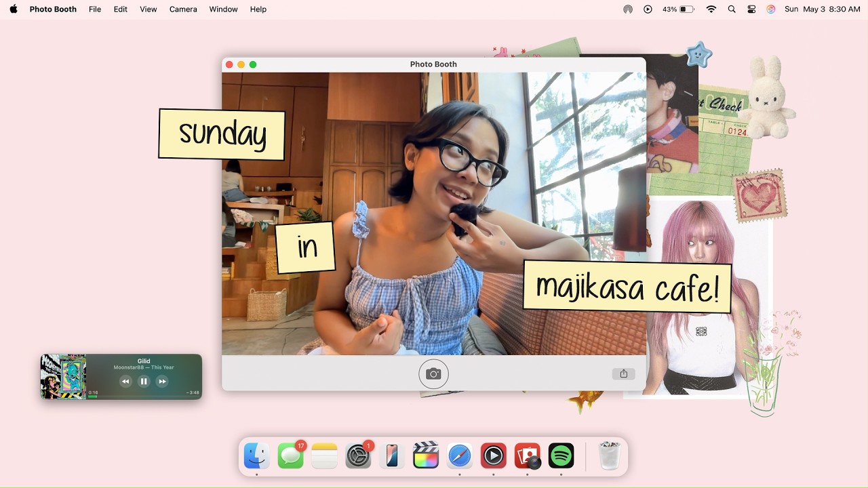Open the Trash in the dock

[x=610, y=455]
